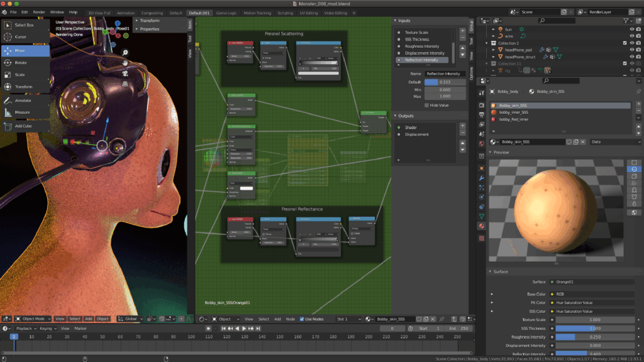Activate the Add Cube tool

[25, 126]
